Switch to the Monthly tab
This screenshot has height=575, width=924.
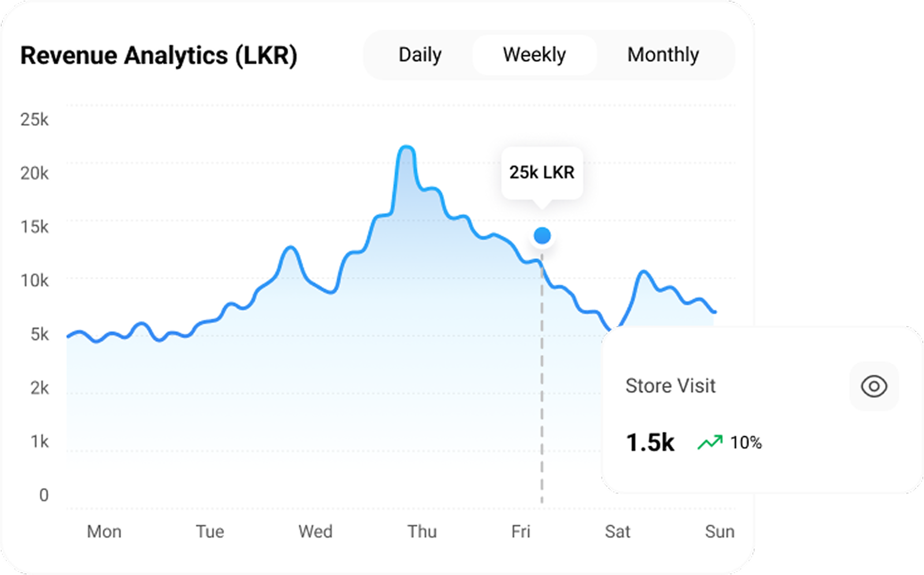(663, 55)
